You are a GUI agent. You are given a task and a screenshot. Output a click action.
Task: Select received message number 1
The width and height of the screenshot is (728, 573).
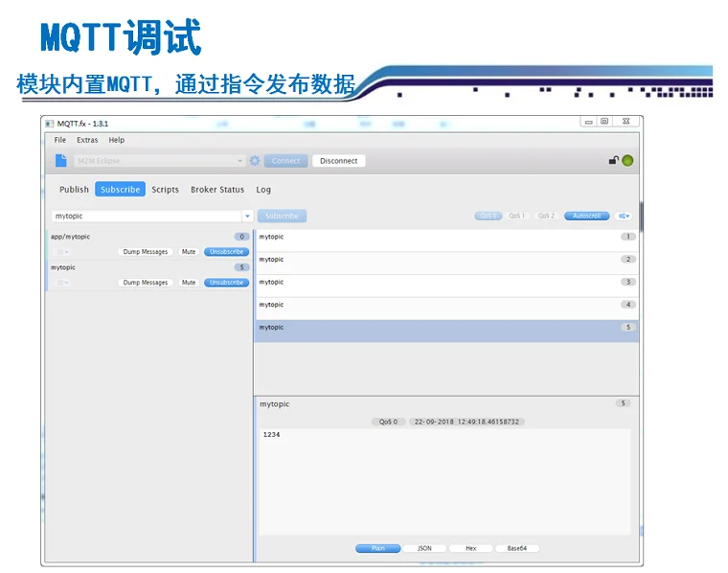(x=446, y=241)
